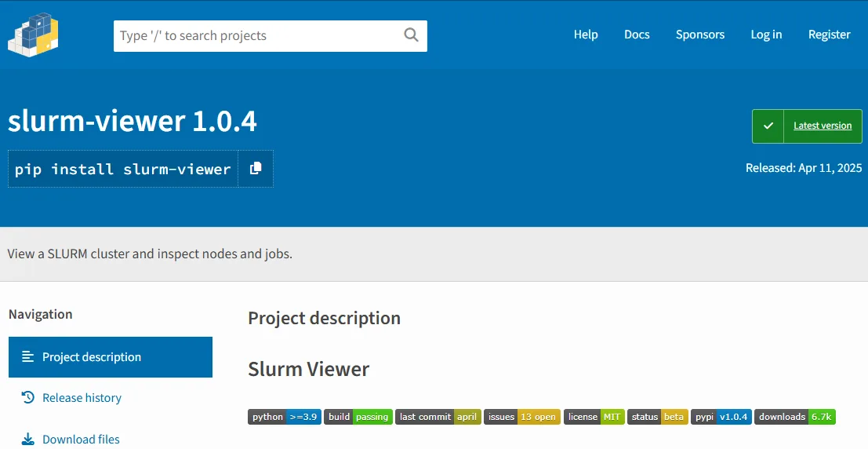This screenshot has height=449, width=868.
Task: Open the Docs page from header
Action: click(637, 35)
